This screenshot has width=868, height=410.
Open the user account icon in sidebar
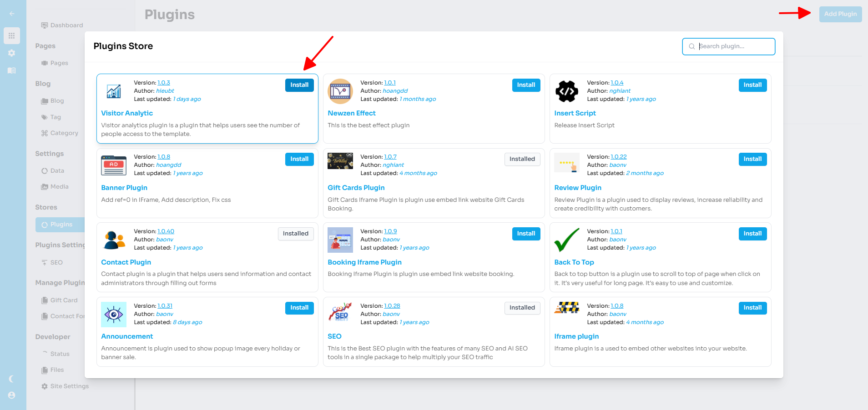tap(11, 395)
